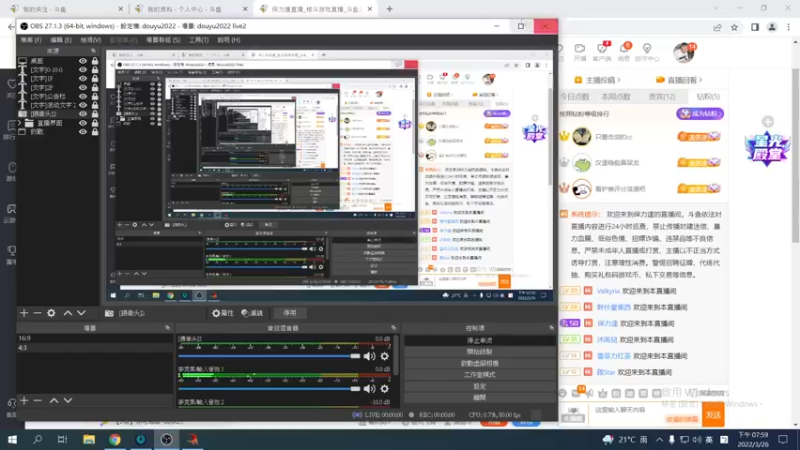This screenshot has height=450, width=800.
Task: Open the 檢視 (V) menu in OBS
Action: [x=90, y=40]
